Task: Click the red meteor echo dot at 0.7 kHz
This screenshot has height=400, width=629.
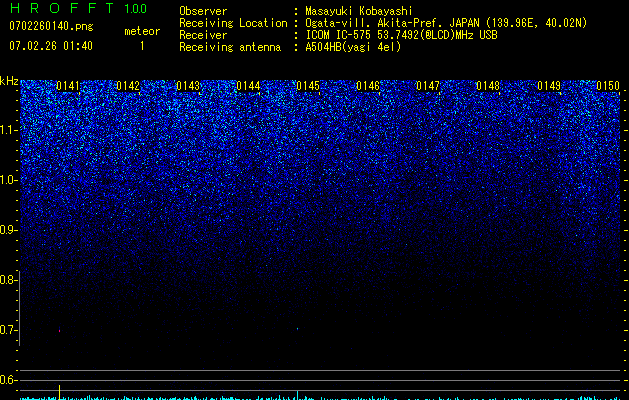Action: (59, 331)
